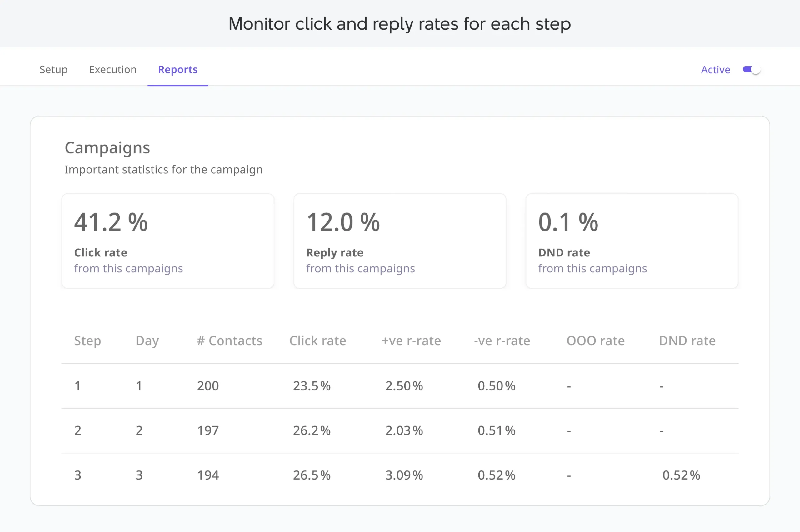Screen dimensions: 800x532
Task: Click the 0.1 % DND rate card
Action: click(x=632, y=241)
